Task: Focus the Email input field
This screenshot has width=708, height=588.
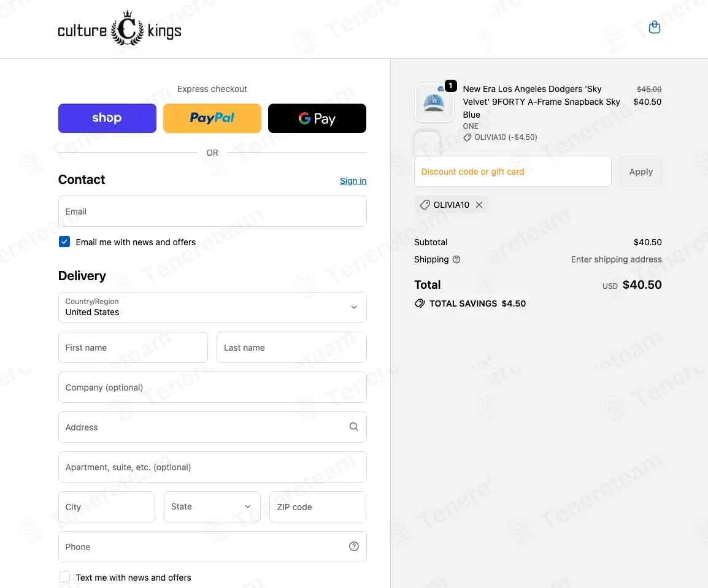Action: 212,211
